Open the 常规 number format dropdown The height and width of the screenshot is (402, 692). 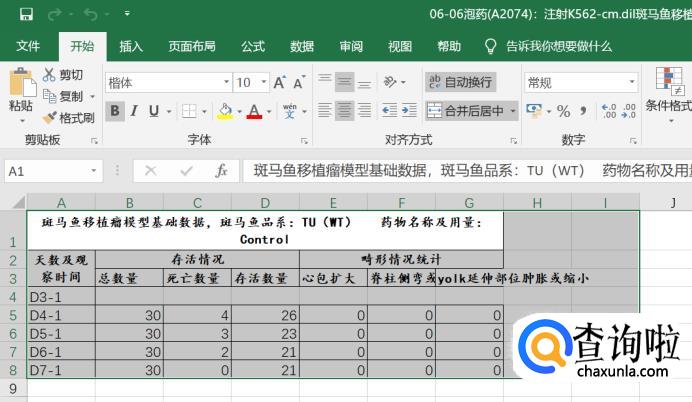tap(632, 82)
